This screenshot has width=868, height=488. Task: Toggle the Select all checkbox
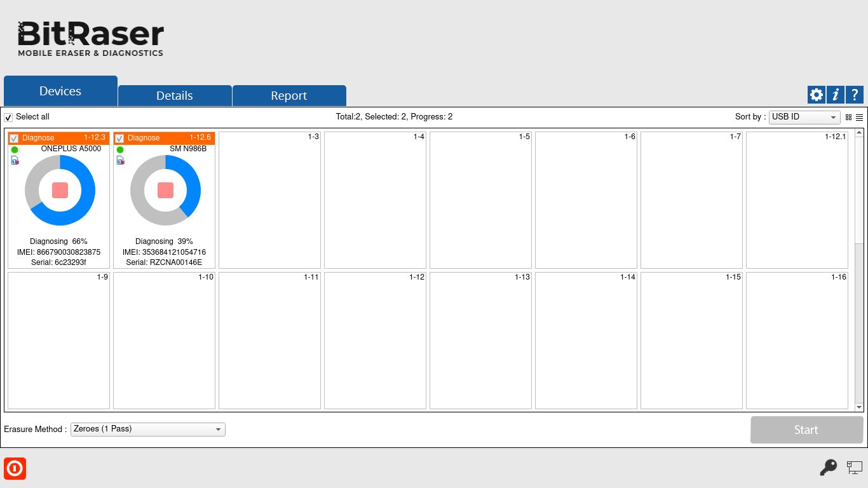pos(8,118)
